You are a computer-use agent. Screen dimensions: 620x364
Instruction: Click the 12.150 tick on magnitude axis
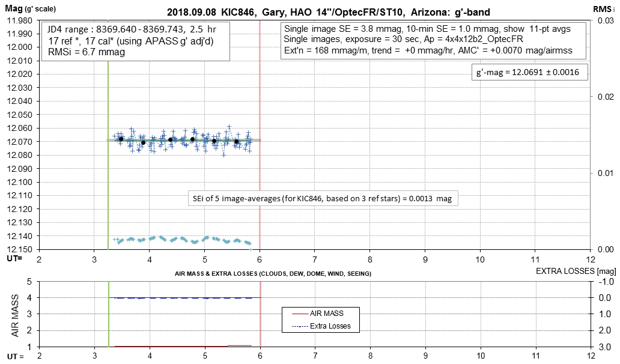click(x=20, y=249)
